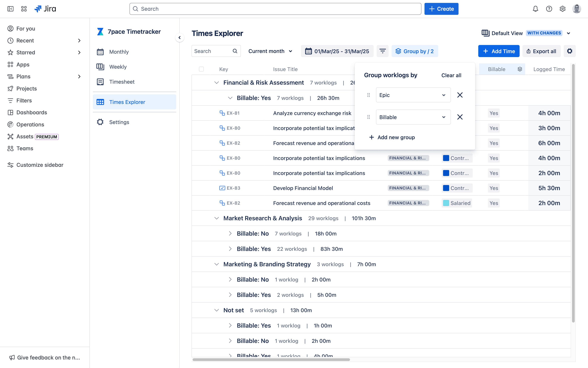Click the 01/Mar/25 - 31/Mar/25 date range

tap(337, 51)
